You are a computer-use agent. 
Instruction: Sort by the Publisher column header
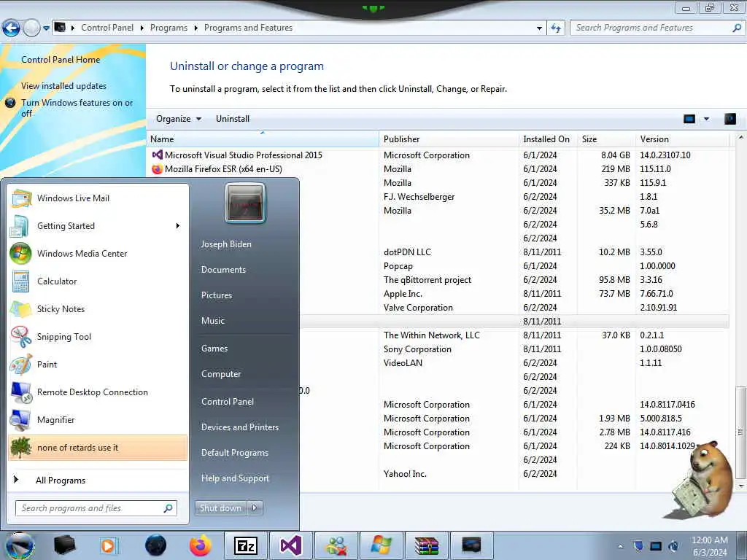point(449,139)
